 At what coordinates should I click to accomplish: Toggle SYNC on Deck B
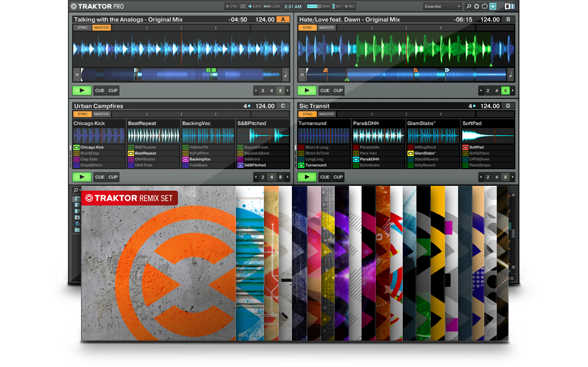click(x=307, y=27)
